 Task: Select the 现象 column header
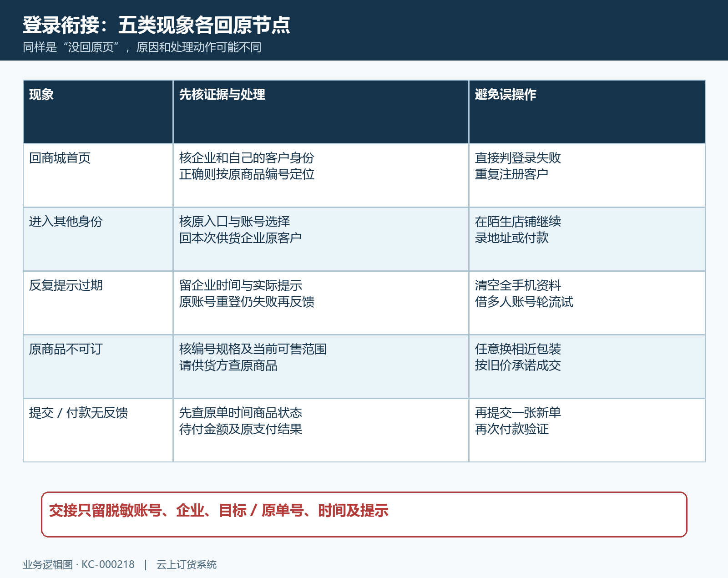coord(98,112)
